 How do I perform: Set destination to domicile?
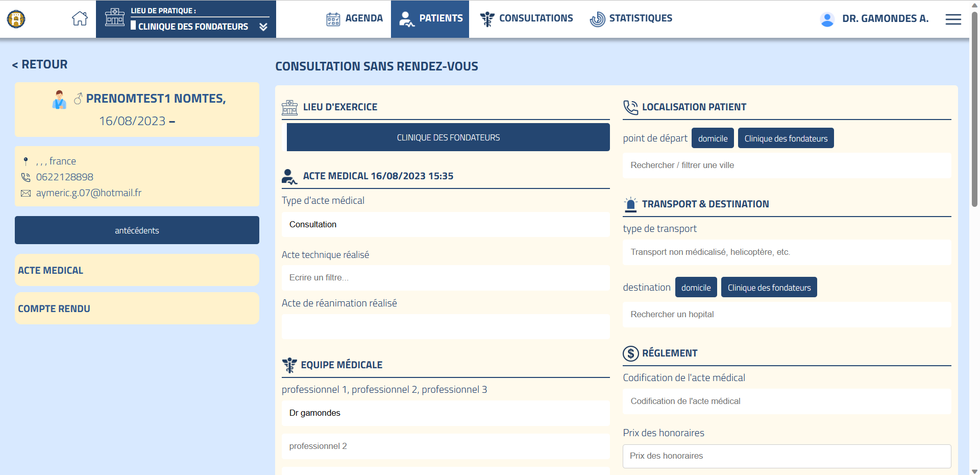point(696,288)
